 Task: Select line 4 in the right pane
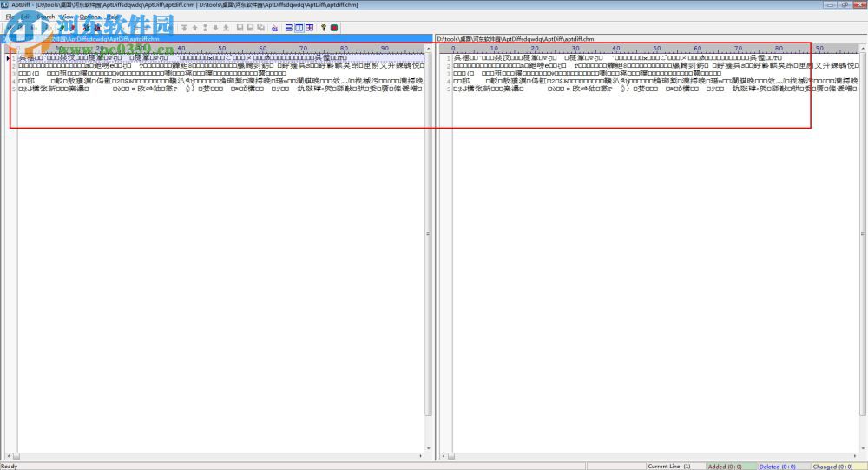tap(656, 81)
